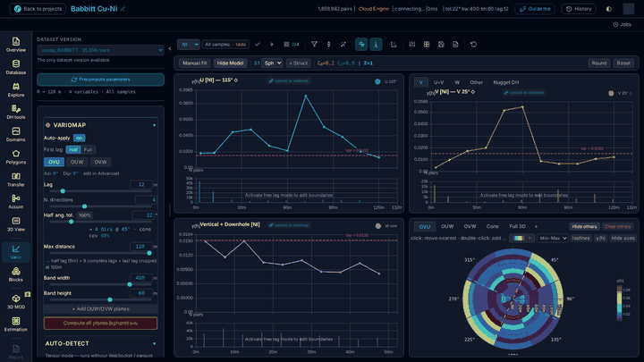Open the 3D View sidebar icon

click(15, 224)
